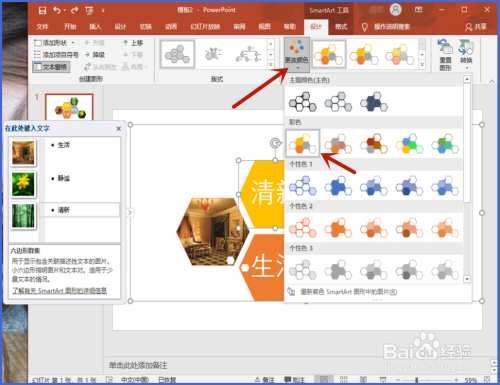Choose fourth 彩色 option with yellow, blue, green

pos(409,143)
